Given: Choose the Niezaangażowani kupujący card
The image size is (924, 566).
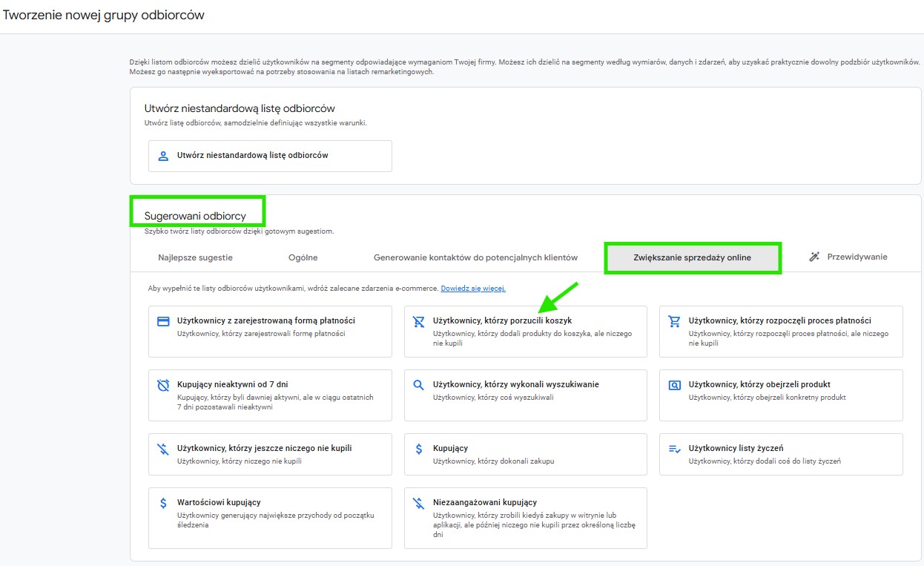Looking at the screenshot, I should 526,518.
